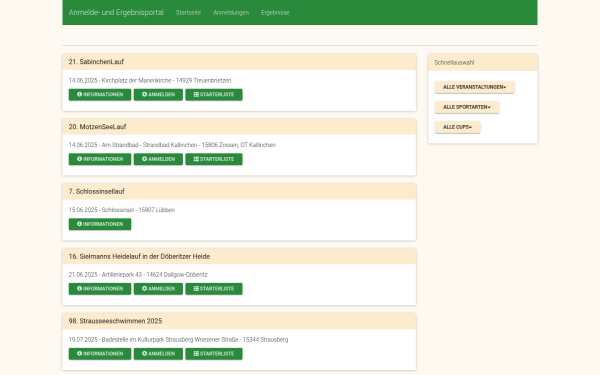Open Ergebnisse in navigation bar
This screenshot has width=600, height=375.
275,13
